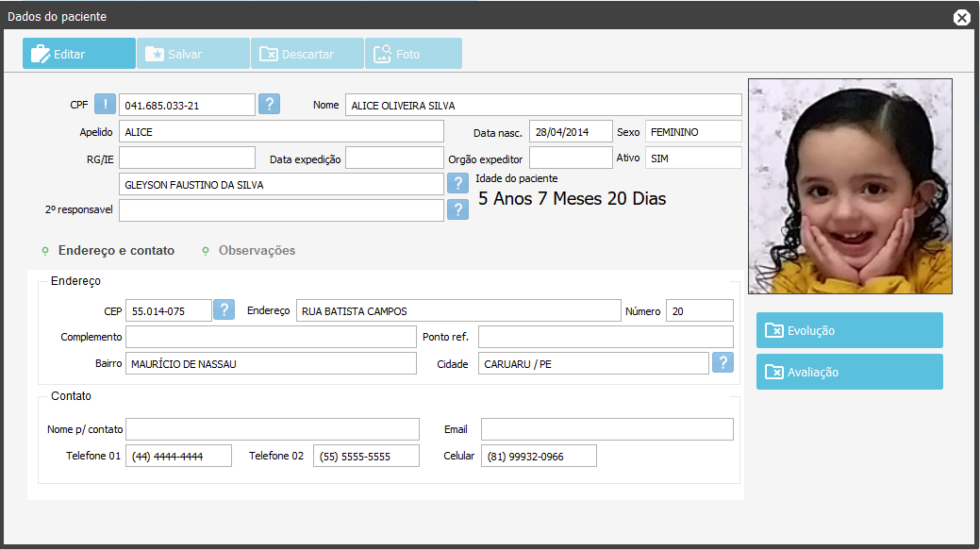This screenshot has width=980, height=550.
Task: Click the Salvar toolbar button
Action: click(193, 54)
